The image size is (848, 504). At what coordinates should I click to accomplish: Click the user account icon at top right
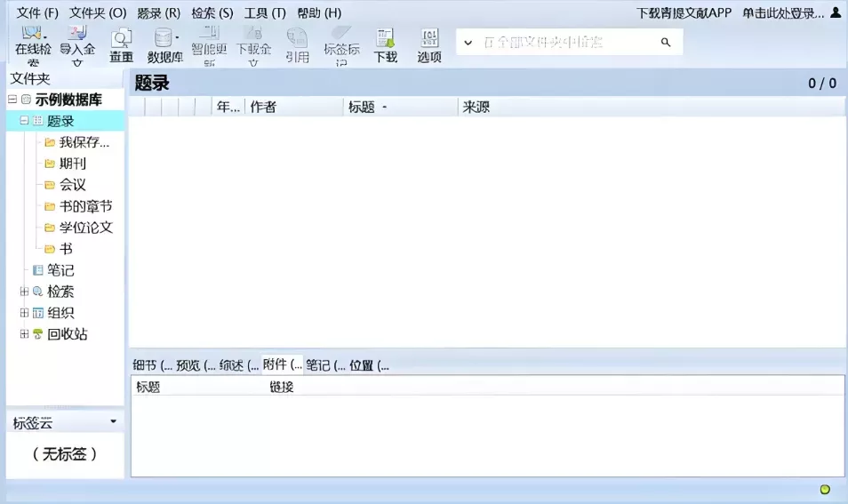[836, 13]
